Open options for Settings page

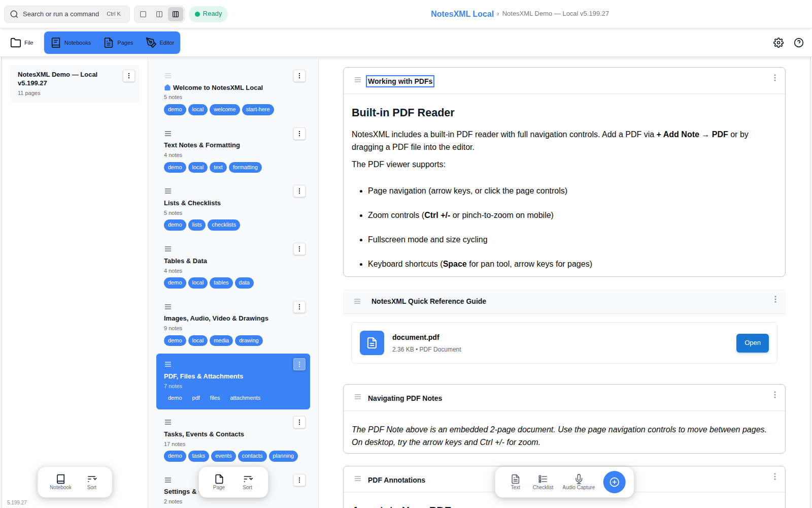click(x=299, y=480)
